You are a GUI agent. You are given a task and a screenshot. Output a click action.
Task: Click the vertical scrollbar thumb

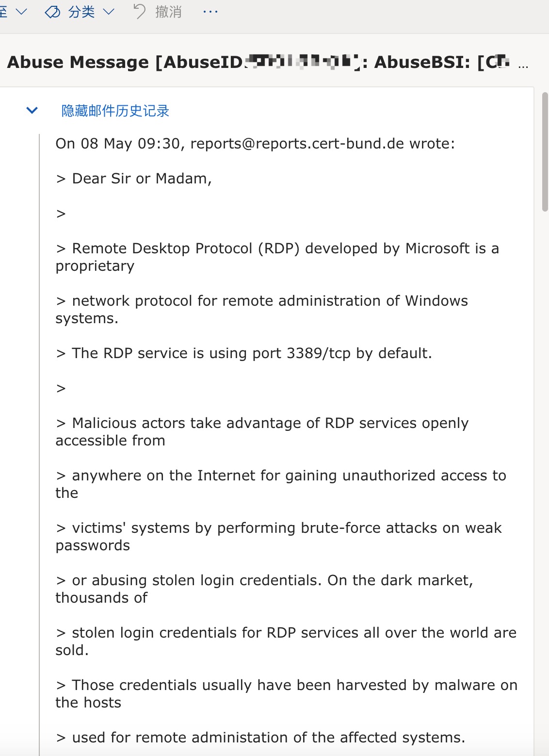pos(545,151)
